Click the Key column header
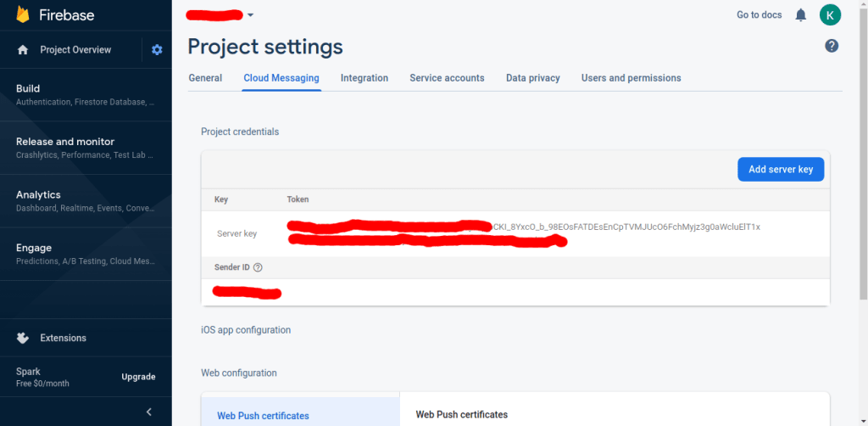The image size is (868, 426). pyautogui.click(x=221, y=199)
